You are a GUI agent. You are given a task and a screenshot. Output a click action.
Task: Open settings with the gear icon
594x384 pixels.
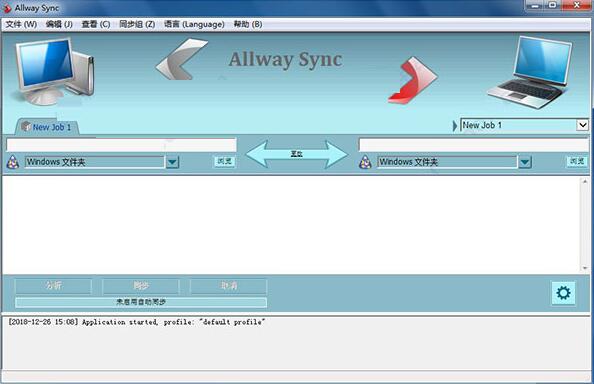pos(563,293)
